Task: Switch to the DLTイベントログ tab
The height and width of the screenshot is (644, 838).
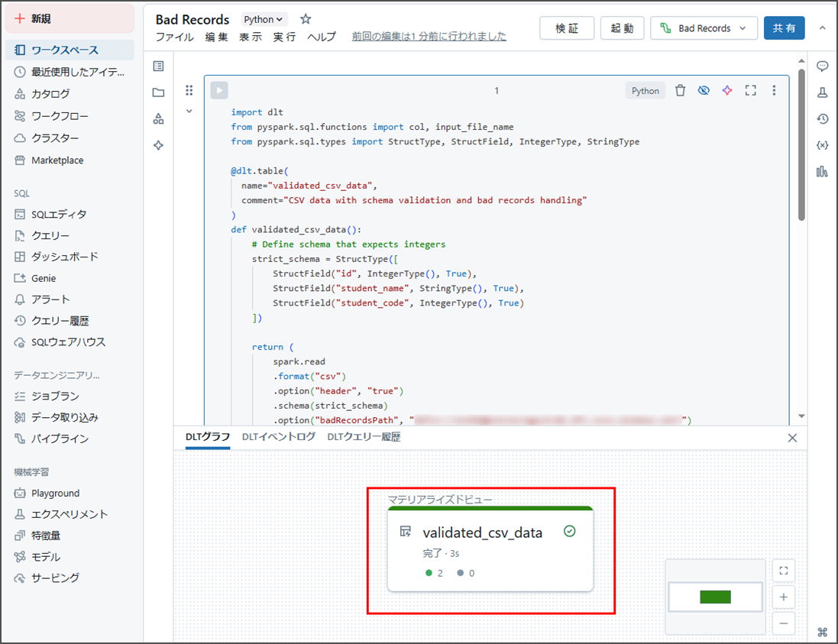Action: 278,437
